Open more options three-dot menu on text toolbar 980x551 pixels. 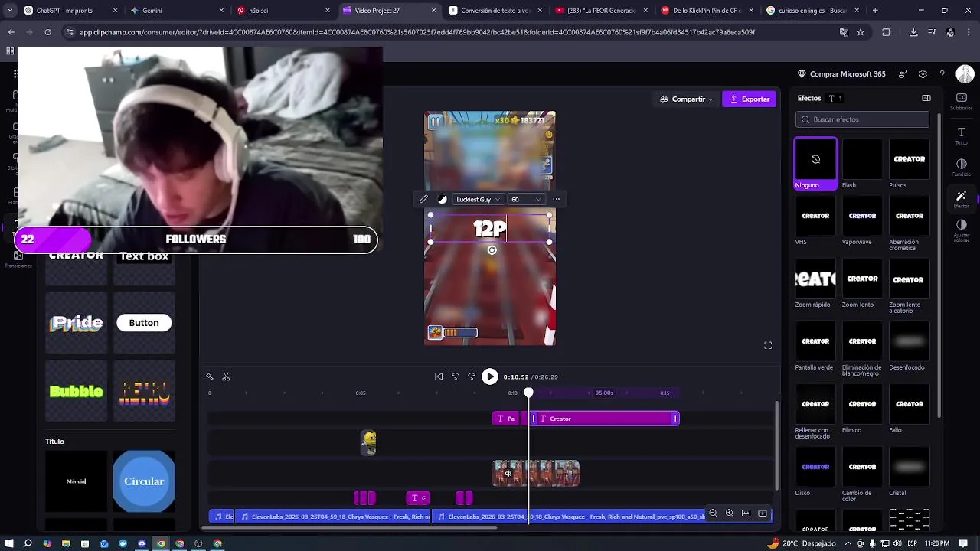[x=557, y=199]
